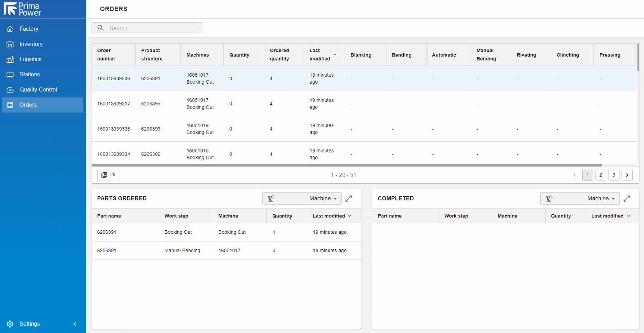The height and width of the screenshot is (333, 644).
Task: Click the Factory home icon in sidebar
Action: (10, 29)
